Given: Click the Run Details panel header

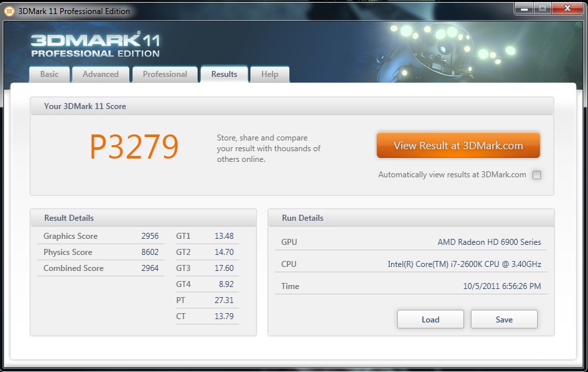Looking at the screenshot, I should click(411, 218).
